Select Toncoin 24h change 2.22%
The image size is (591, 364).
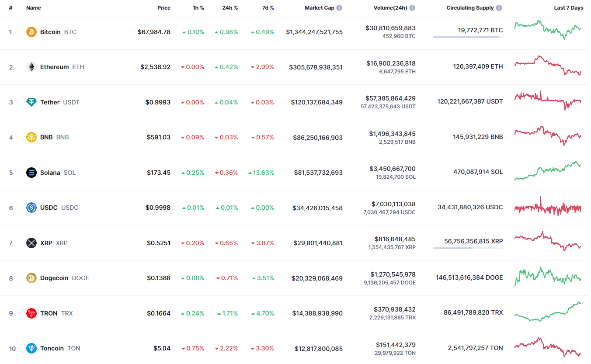226,348
